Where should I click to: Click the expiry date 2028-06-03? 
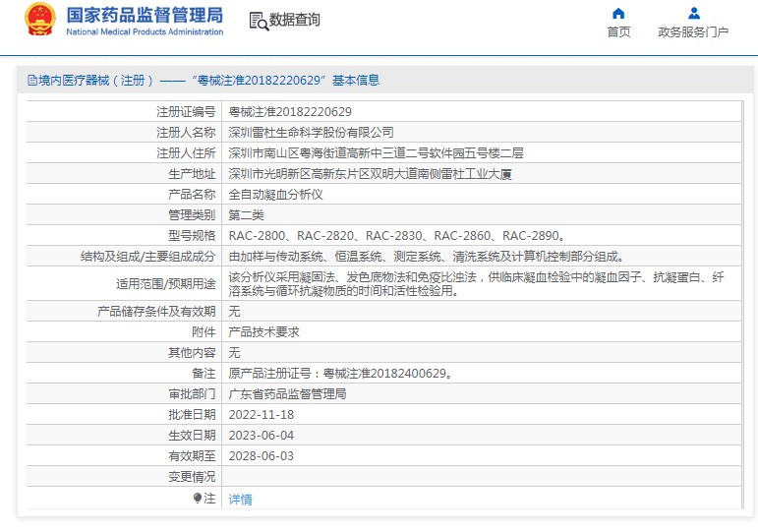pos(262,456)
